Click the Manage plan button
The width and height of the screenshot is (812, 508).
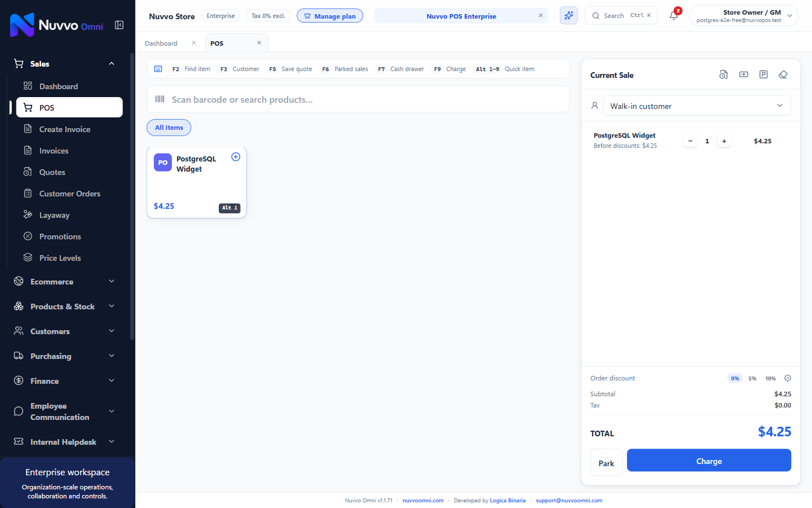pos(330,16)
